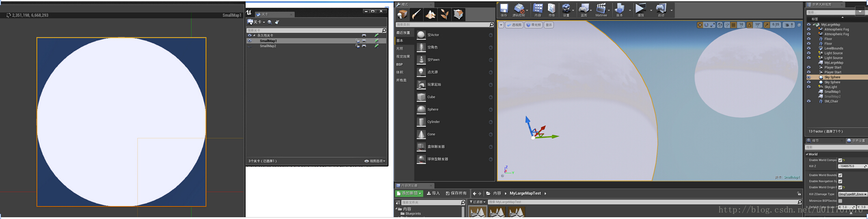868x219 pixels.
Task: Select the Foliage mode leaf icon
Action: [x=444, y=14]
